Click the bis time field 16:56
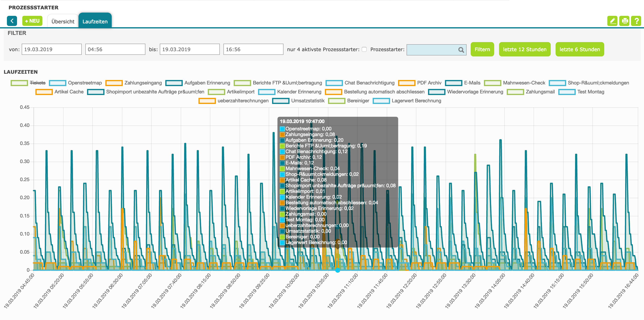Viewport: 644px width, 320px height. (x=253, y=50)
